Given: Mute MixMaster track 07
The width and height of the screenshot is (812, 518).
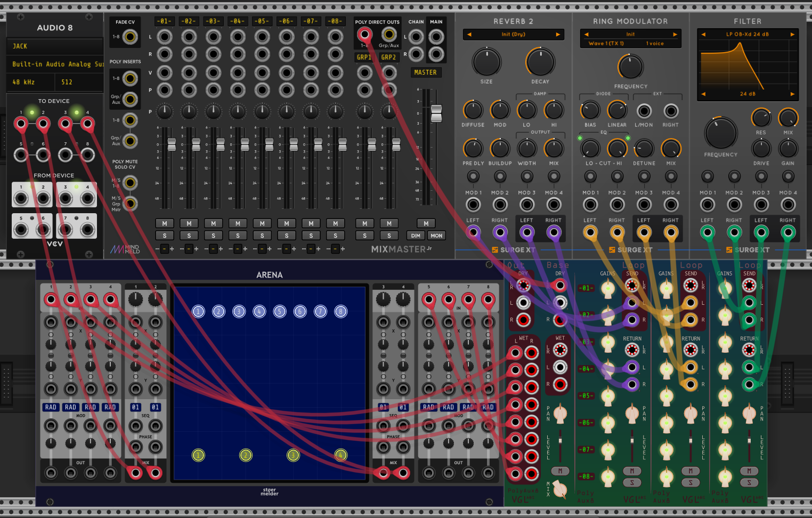Looking at the screenshot, I should pyautogui.click(x=311, y=223).
